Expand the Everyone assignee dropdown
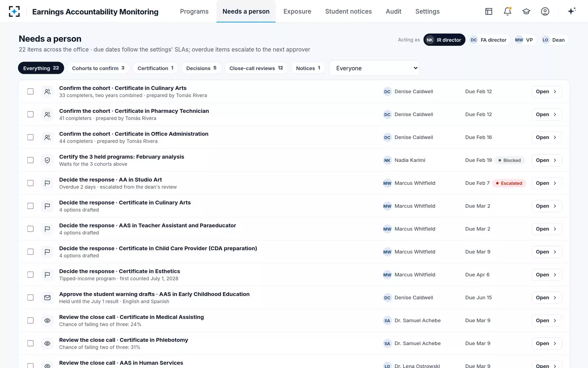The height and width of the screenshot is (368, 588). (x=374, y=68)
